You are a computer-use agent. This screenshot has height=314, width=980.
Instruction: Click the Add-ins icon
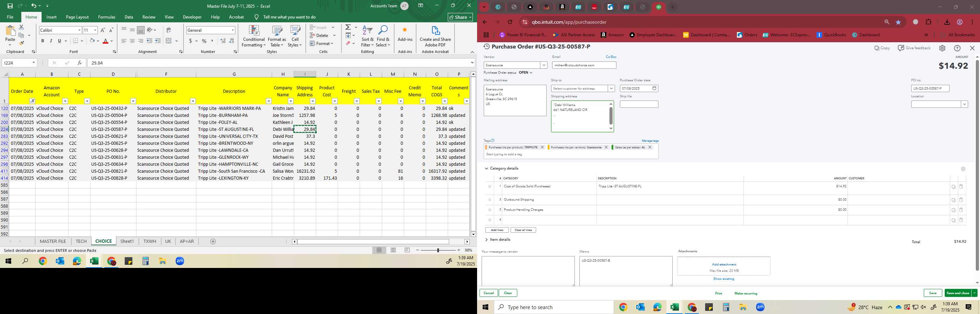(405, 34)
